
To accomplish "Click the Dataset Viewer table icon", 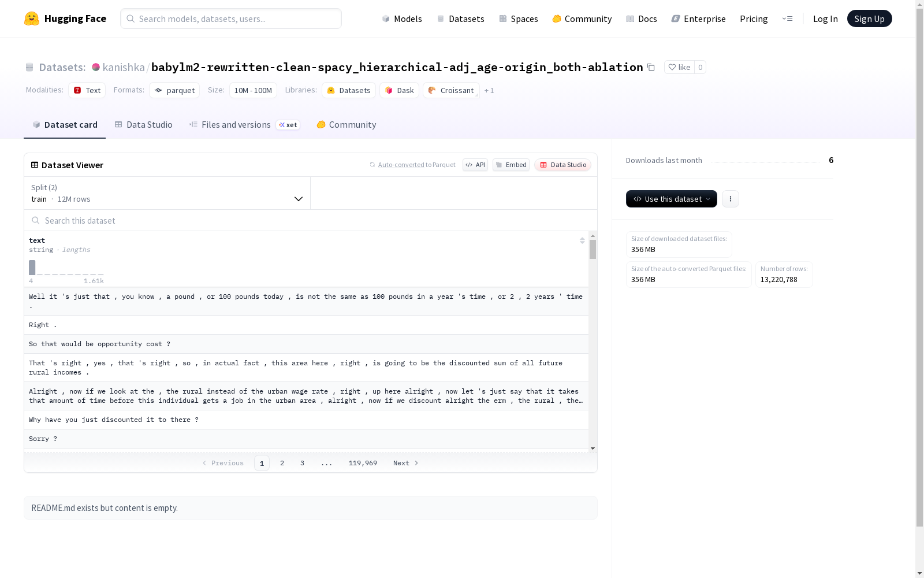I will point(35,165).
